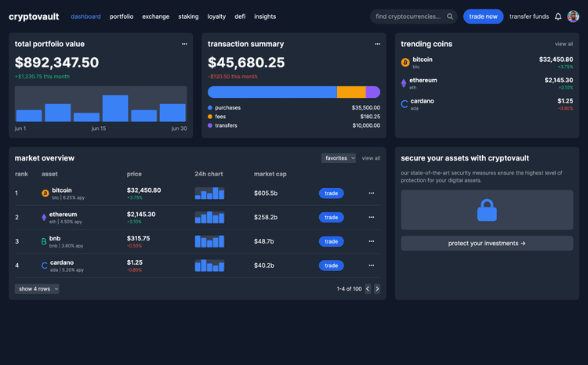Open transaction summary three-dot menu
This screenshot has width=588, height=365.
pyautogui.click(x=377, y=45)
